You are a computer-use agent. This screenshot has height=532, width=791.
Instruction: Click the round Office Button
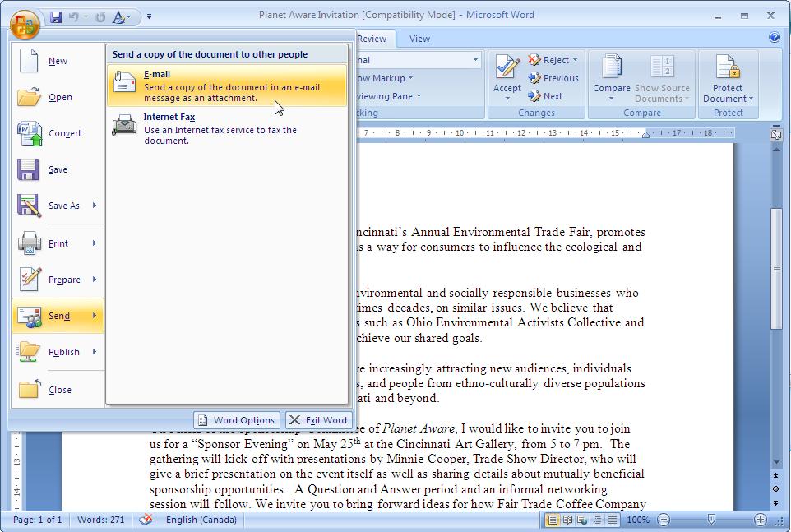pos(24,24)
